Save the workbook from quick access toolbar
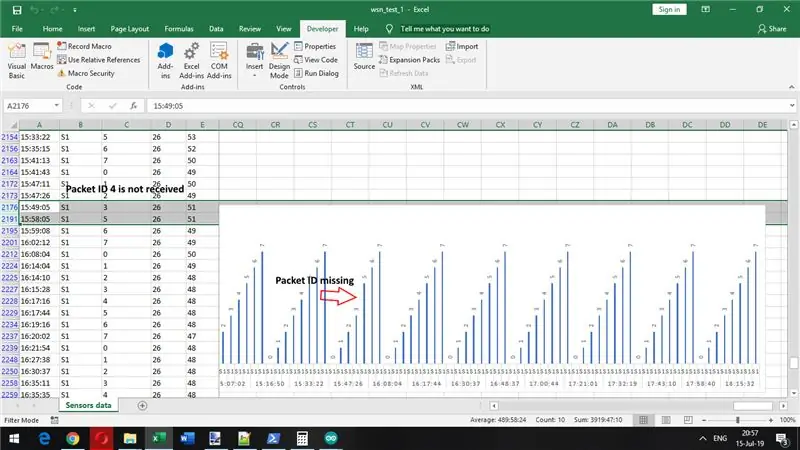 tap(17, 10)
